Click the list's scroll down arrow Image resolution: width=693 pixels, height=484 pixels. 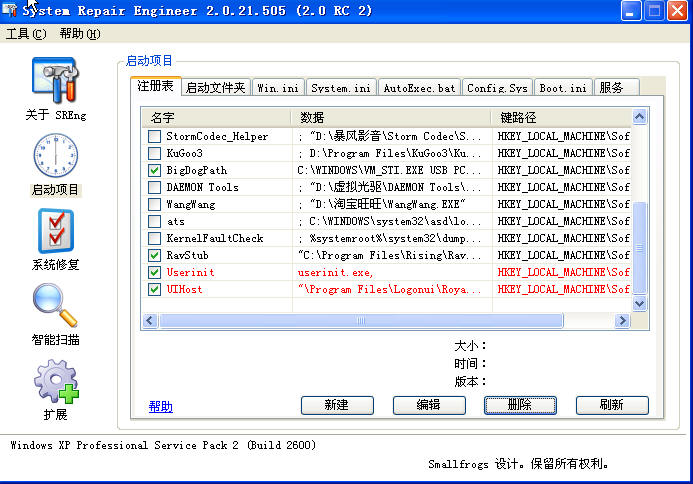(640, 303)
